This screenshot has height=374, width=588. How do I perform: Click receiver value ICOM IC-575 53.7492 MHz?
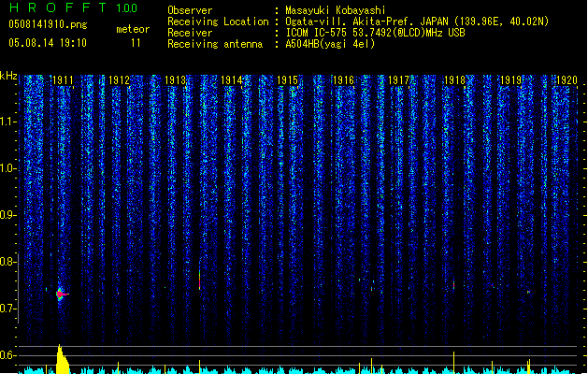point(376,33)
